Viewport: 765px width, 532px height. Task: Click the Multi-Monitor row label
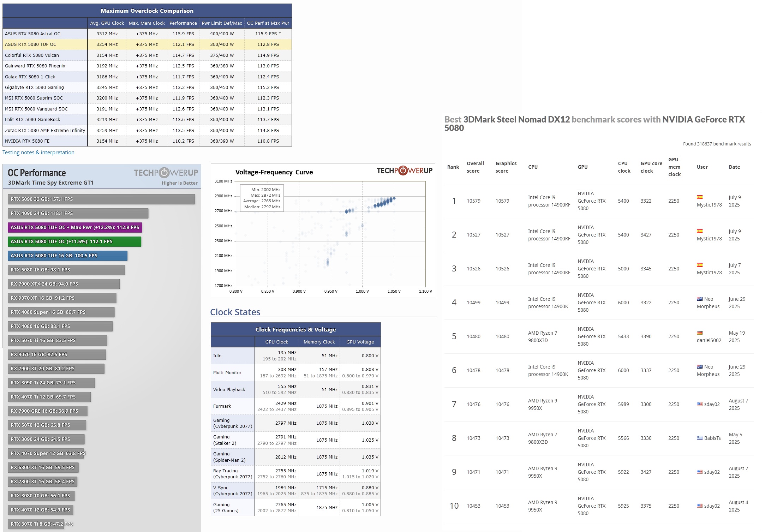(x=227, y=372)
